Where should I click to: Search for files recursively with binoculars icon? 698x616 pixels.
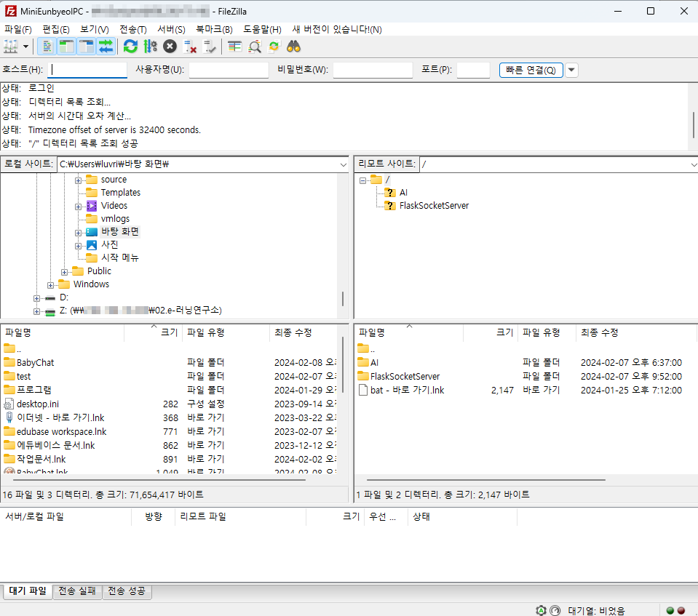[x=294, y=47]
